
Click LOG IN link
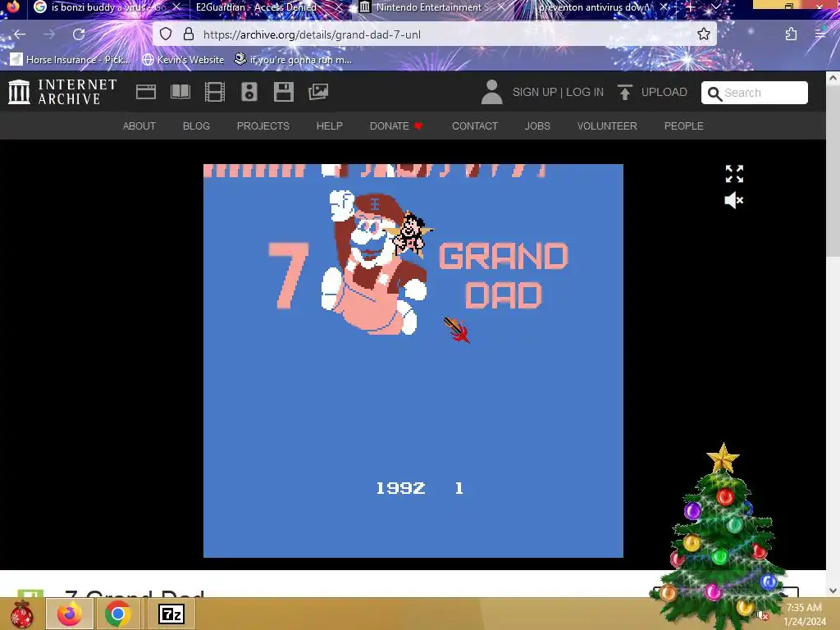(584, 92)
